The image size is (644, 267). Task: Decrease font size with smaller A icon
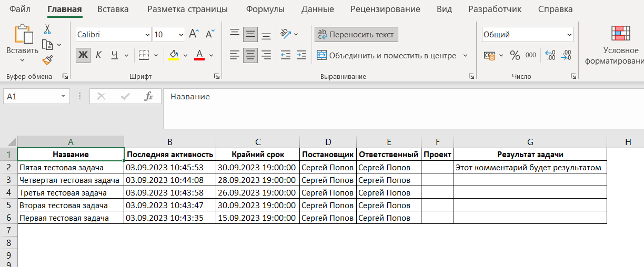(x=210, y=35)
